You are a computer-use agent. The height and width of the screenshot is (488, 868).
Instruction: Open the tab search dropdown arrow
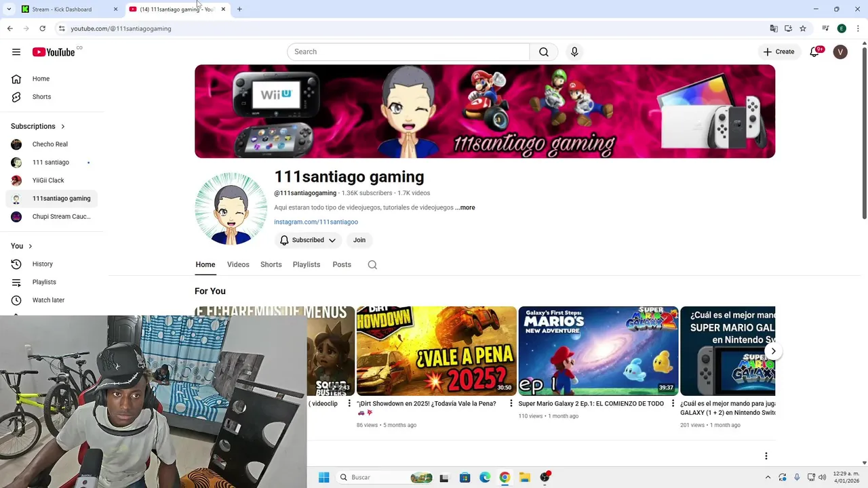(9, 9)
